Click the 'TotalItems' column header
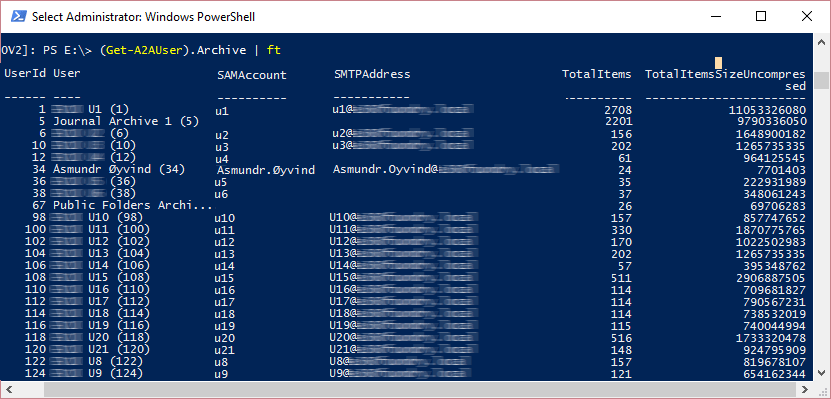 tap(597, 74)
